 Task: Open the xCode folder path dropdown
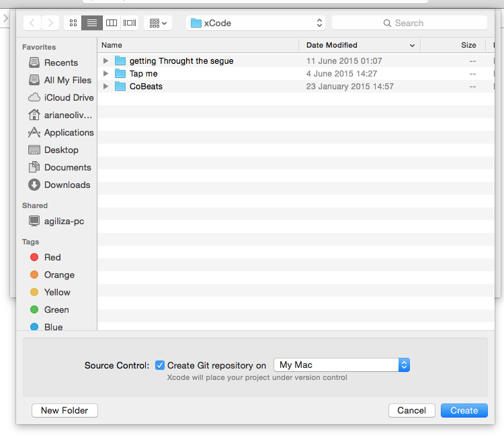(x=255, y=23)
